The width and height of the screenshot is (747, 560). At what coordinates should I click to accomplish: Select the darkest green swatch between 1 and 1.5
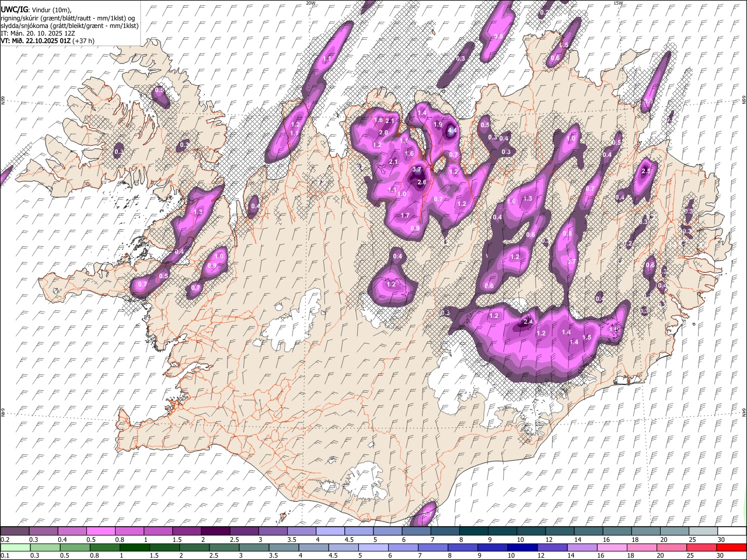pyautogui.click(x=135, y=548)
